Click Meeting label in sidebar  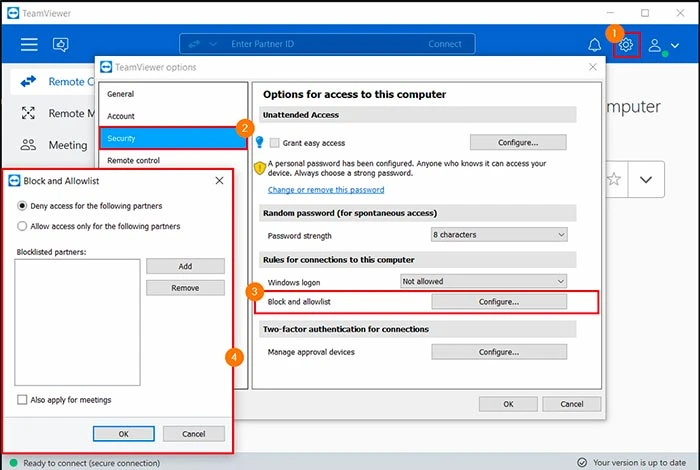tap(68, 145)
